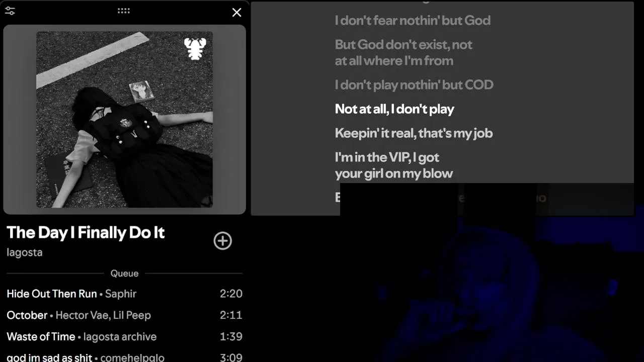Jump to lyric "Keepin' it real, that's my job"
Viewport: 644px width, 362px height.
414,133
